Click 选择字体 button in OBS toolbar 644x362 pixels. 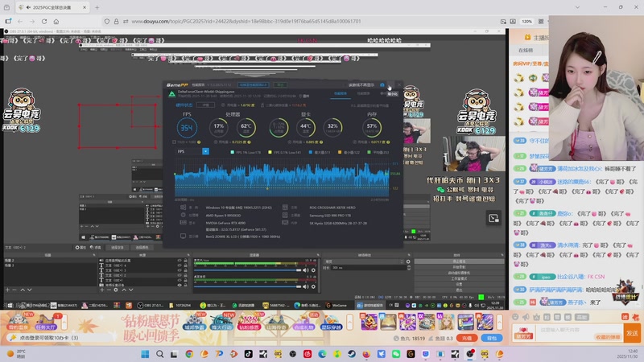pos(117,248)
